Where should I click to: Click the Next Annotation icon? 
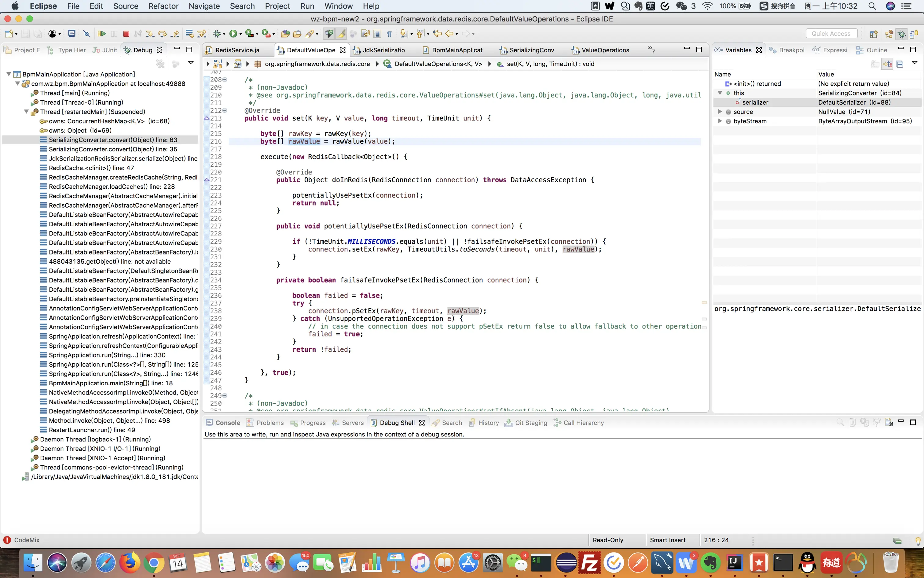point(404,34)
